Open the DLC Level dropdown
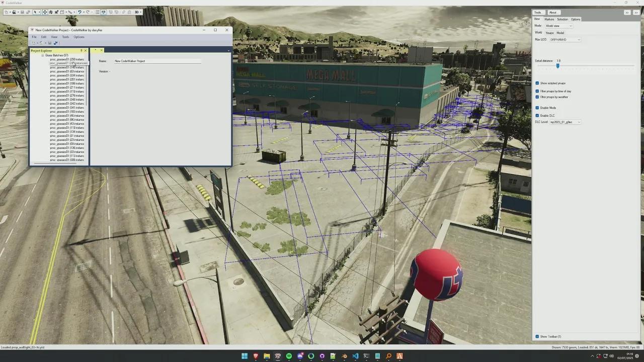This screenshot has height=362, width=644. [x=565, y=122]
